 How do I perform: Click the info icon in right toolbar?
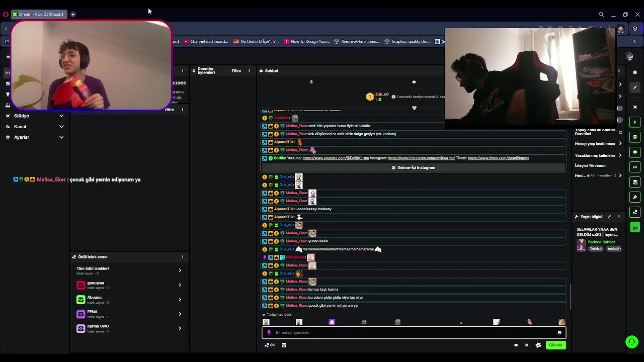[635, 73]
